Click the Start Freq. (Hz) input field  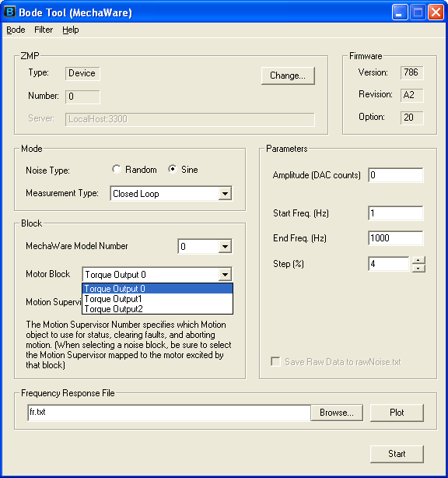click(395, 213)
